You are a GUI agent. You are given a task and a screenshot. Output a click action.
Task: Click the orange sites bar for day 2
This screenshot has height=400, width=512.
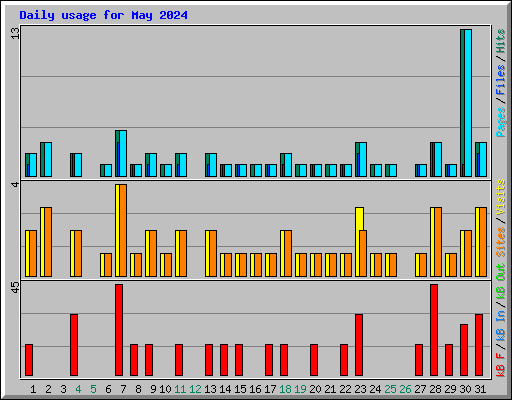pos(48,242)
